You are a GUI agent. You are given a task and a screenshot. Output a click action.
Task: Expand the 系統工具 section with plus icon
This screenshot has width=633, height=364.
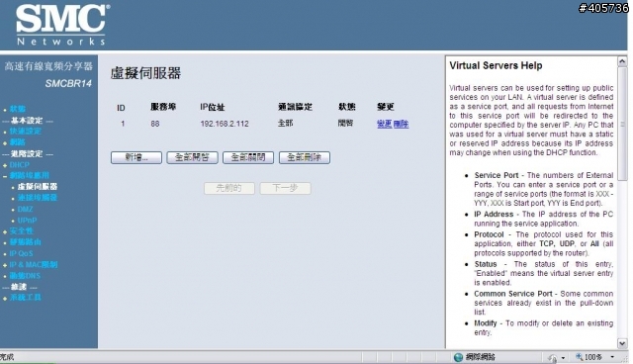tap(5, 299)
